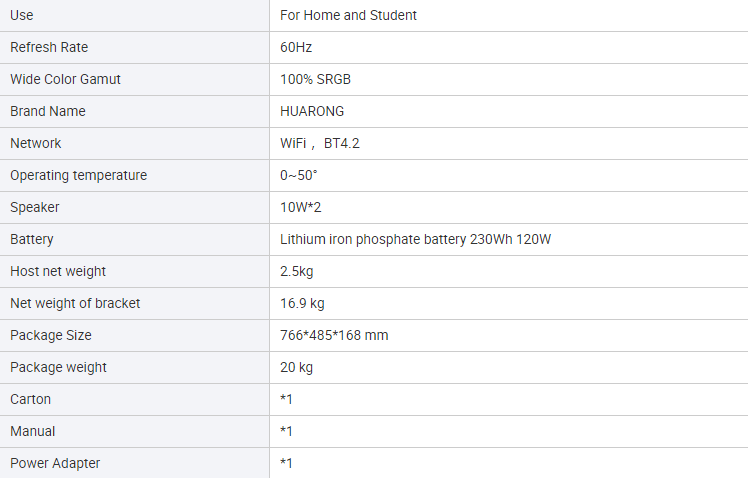Click the 'Network' row label
This screenshot has height=478, width=748.
(36, 143)
